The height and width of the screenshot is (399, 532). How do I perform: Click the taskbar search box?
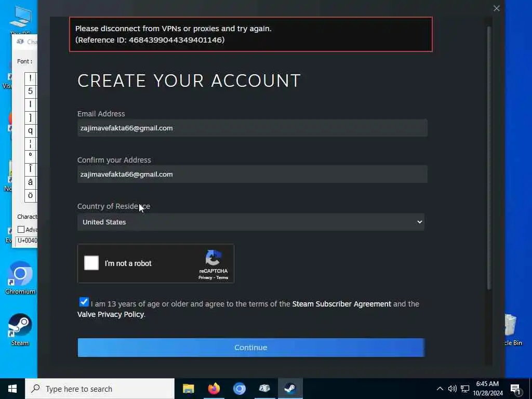click(100, 389)
